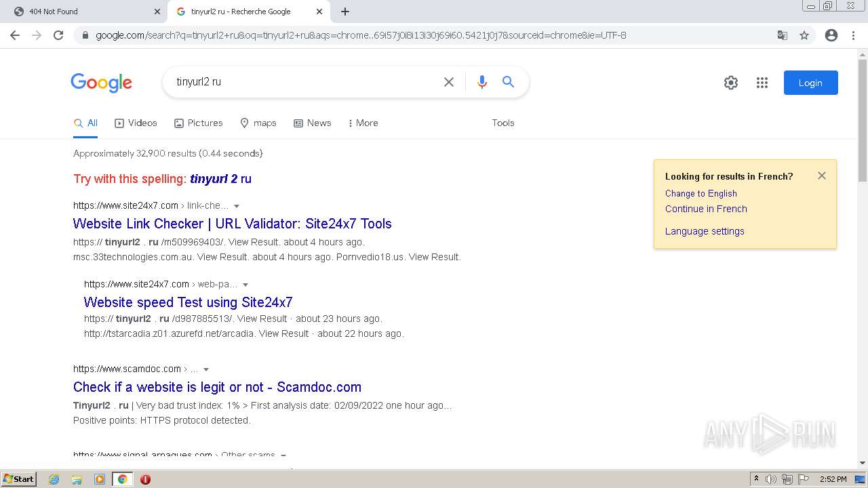
Task: Open the Chrome three-dot menu
Action: (853, 35)
